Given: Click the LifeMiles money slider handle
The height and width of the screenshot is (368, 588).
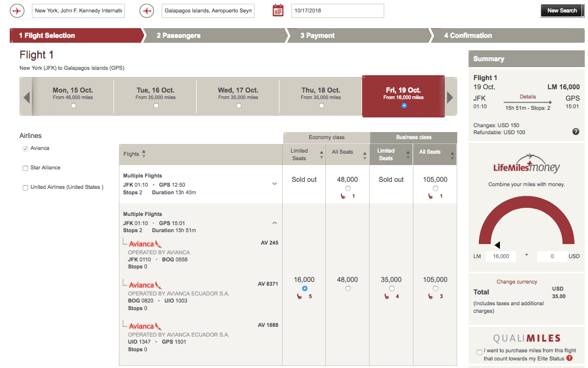Looking at the screenshot, I should click(497, 245).
